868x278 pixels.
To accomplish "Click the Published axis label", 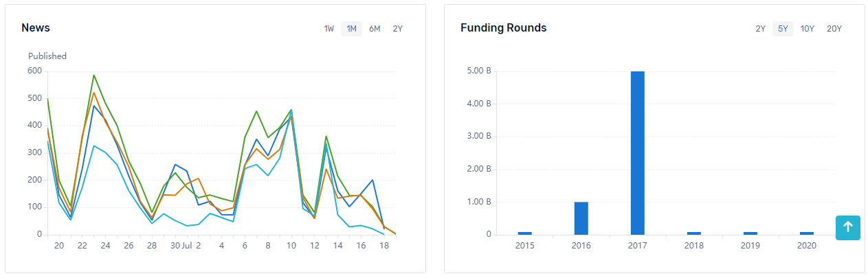I will click(47, 56).
